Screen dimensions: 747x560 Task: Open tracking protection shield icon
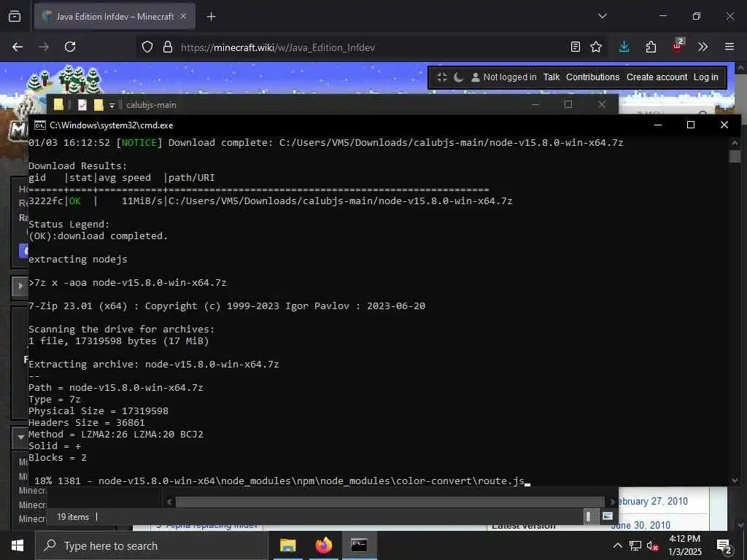coord(147,47)
